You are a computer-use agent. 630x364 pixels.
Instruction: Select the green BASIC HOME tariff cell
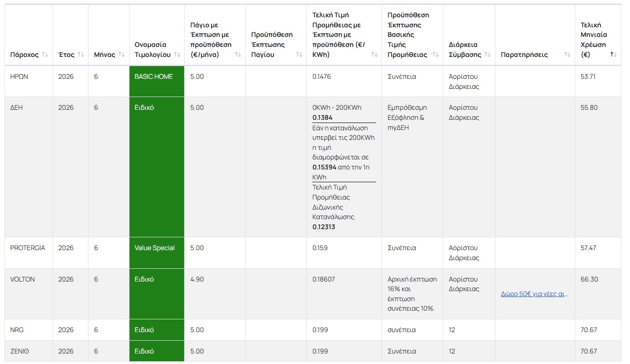click(157, 82)
